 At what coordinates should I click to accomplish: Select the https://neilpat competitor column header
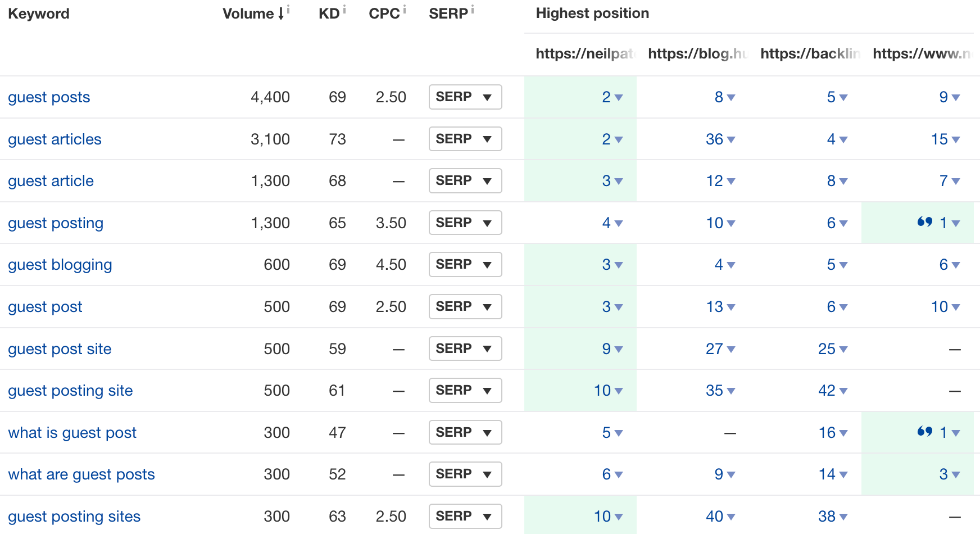584,53
